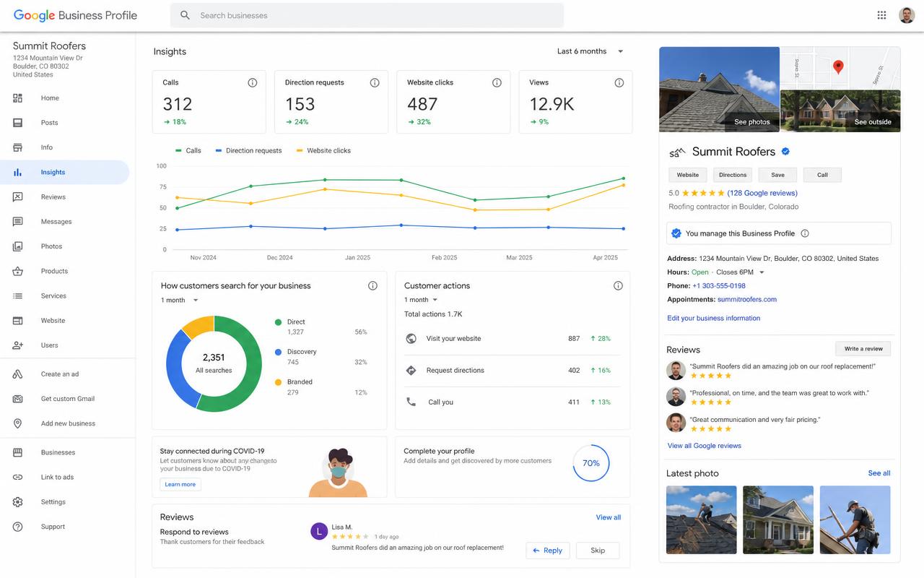Viewport: 924px width, 578px height.
Task: Click the Save button on business panel
Action: pos(777,175)
